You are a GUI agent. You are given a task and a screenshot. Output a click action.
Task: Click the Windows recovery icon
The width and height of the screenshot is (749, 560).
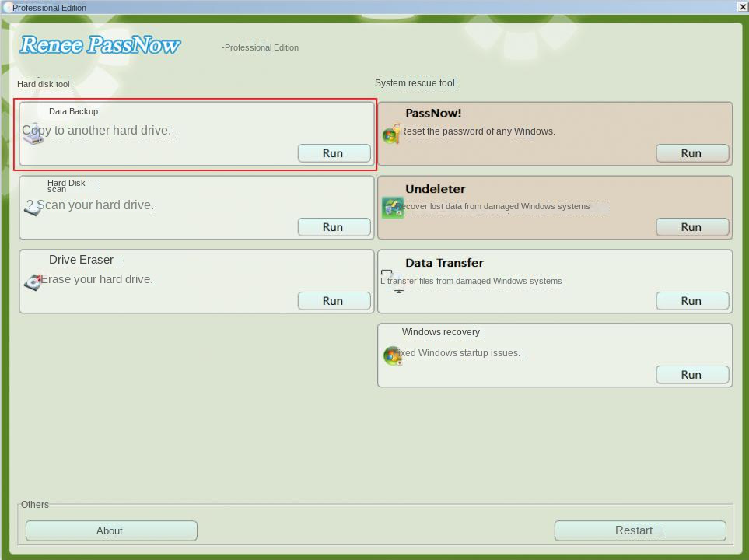pos(392,355)
